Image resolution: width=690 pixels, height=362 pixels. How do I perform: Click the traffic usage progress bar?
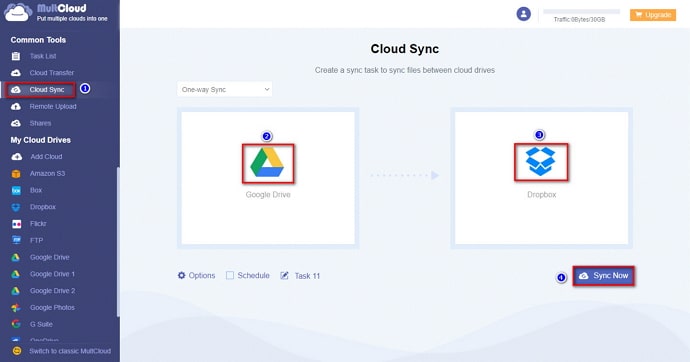click(581, 11)
